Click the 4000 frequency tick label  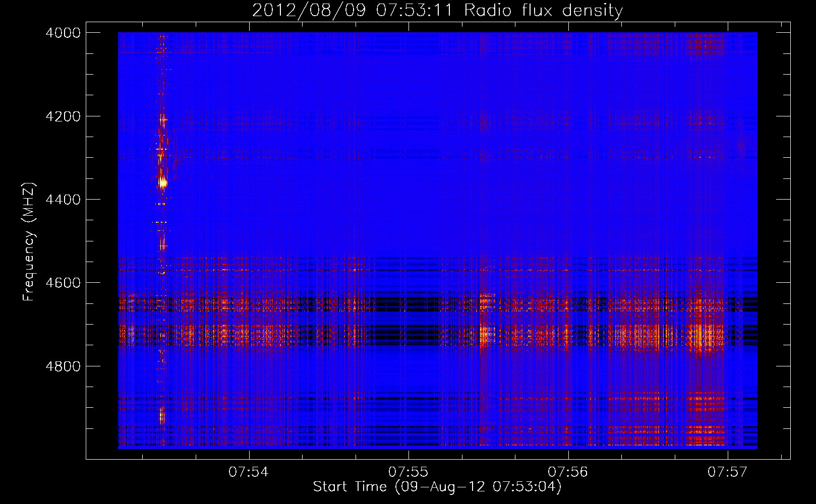tap(63, 33)
